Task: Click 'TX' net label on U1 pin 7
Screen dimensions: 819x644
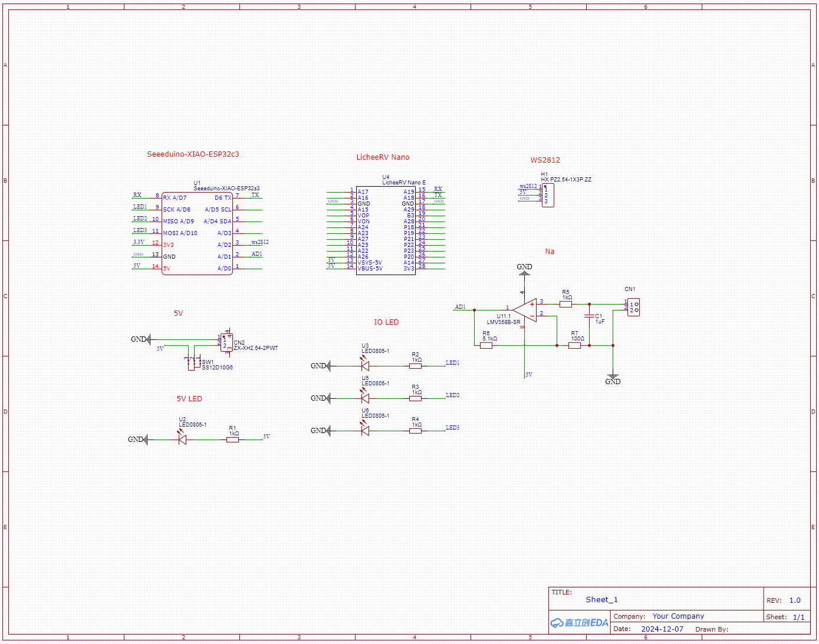Action: pyautogui.click(x=255, y=195)
